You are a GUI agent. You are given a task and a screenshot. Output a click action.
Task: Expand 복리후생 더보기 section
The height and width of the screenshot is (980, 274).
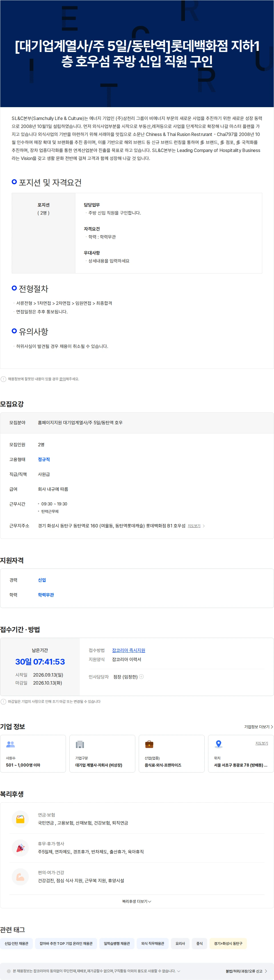click(136, 902)
